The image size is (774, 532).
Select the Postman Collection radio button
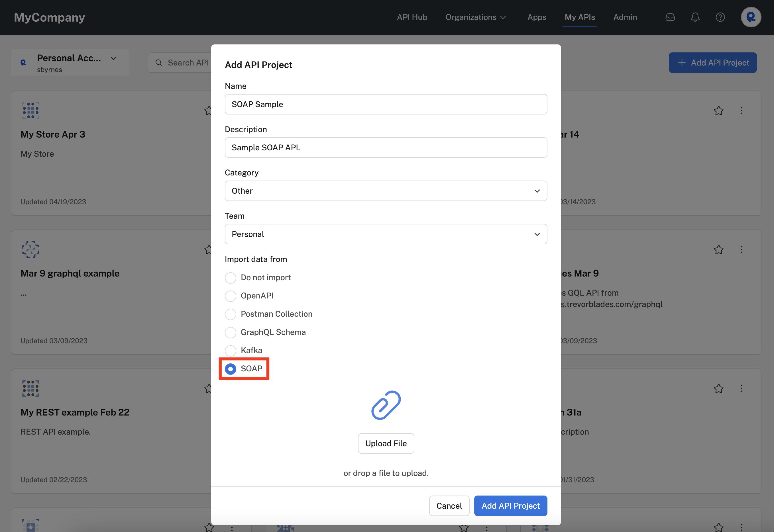[231, 314]
